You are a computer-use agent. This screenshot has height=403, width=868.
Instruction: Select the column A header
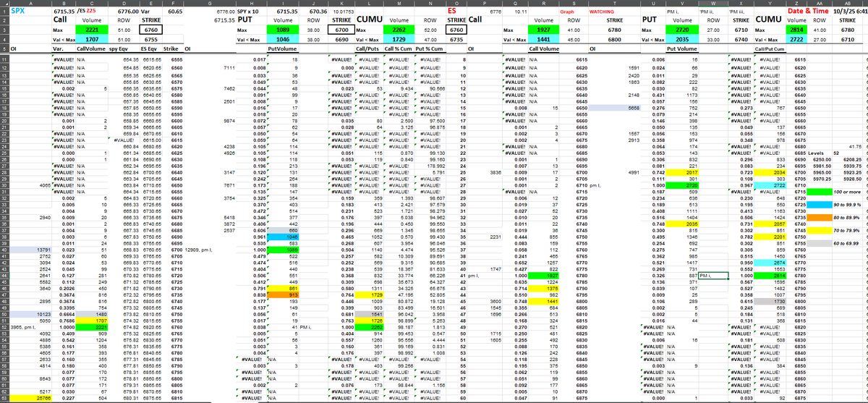pos(30,4)
